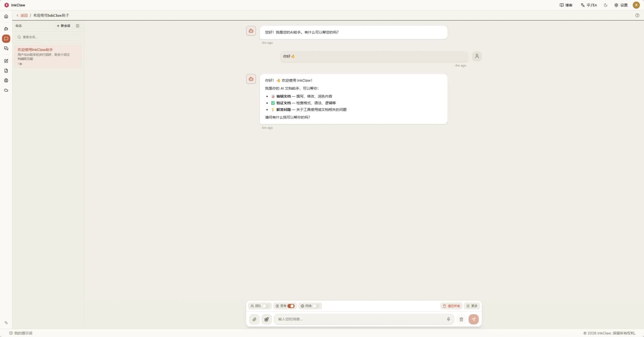Go back with the 返回 link
644x337 pixels.
(x=22, y=15)
